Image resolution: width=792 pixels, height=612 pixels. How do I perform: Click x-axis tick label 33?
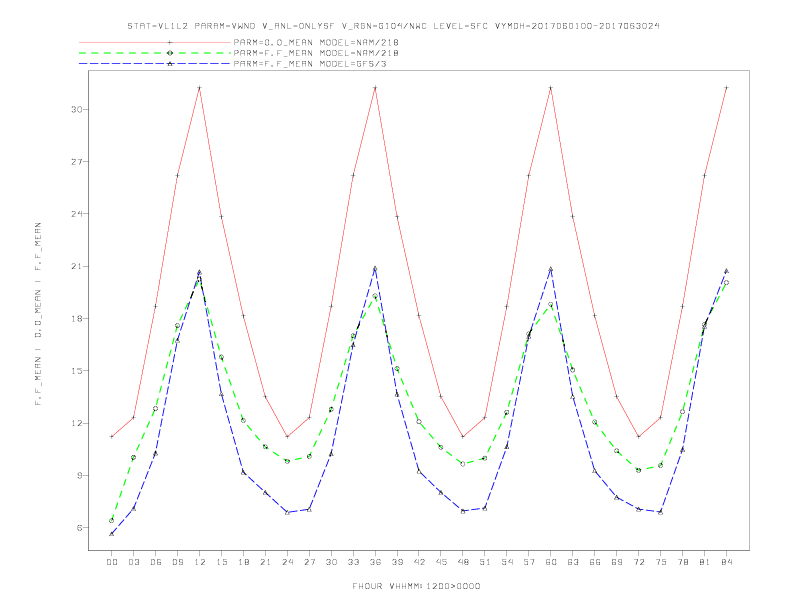353,562
